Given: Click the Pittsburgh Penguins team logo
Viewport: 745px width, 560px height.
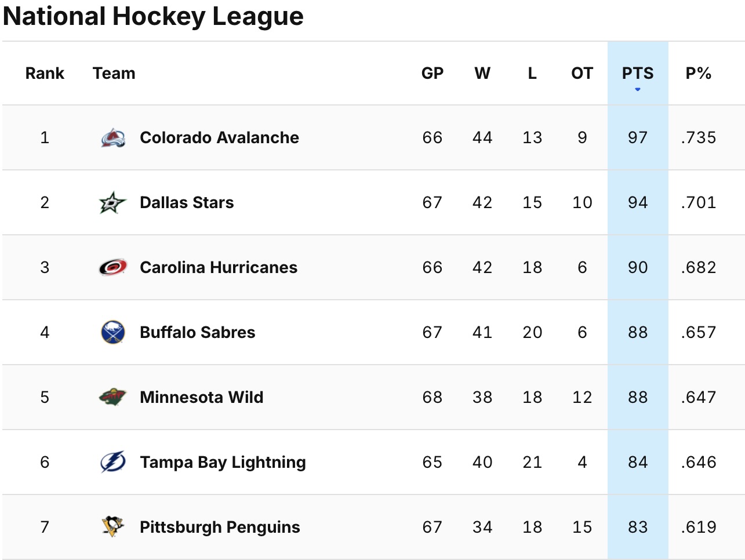Looking at the screenshot, I should [x=112, y=527].
